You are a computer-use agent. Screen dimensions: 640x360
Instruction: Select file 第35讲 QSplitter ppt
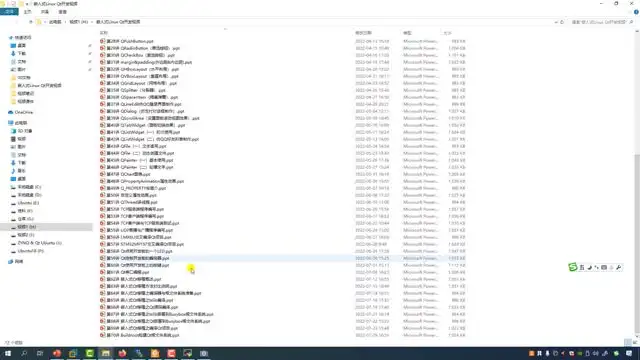(x=136, y=90)
